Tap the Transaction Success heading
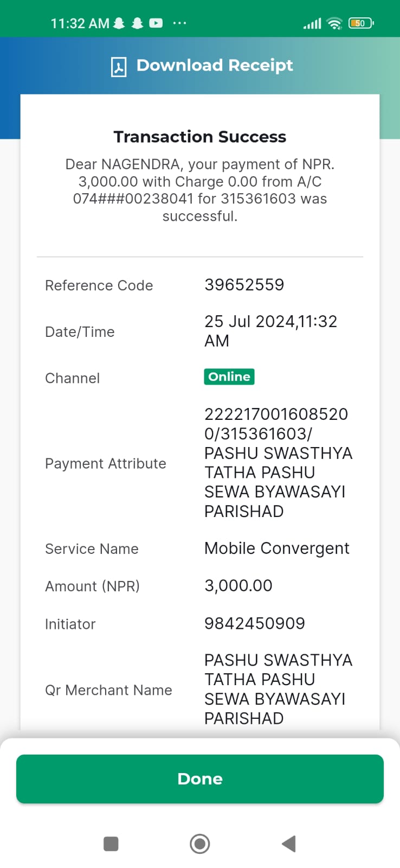400x868 pixels. (x=200, y=137)
